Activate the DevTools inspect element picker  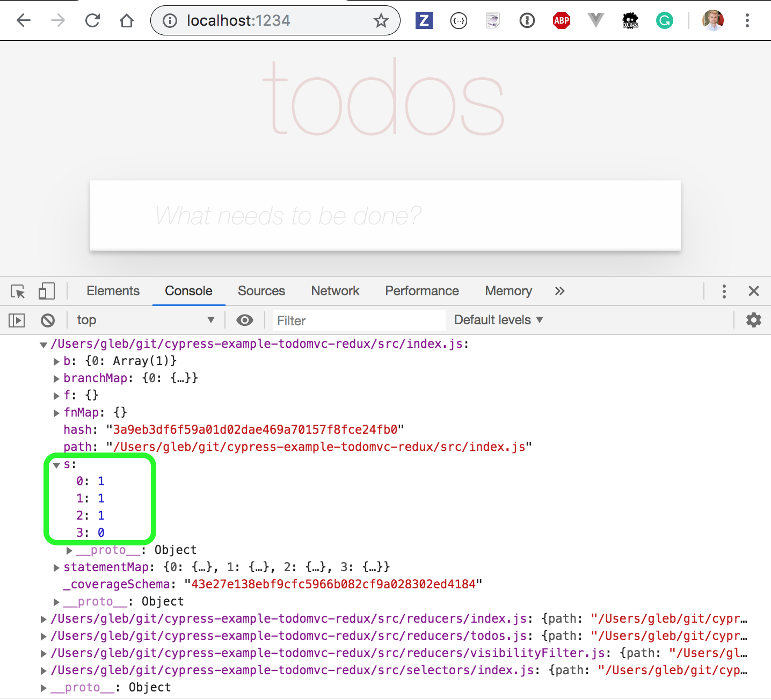[18, 291]
